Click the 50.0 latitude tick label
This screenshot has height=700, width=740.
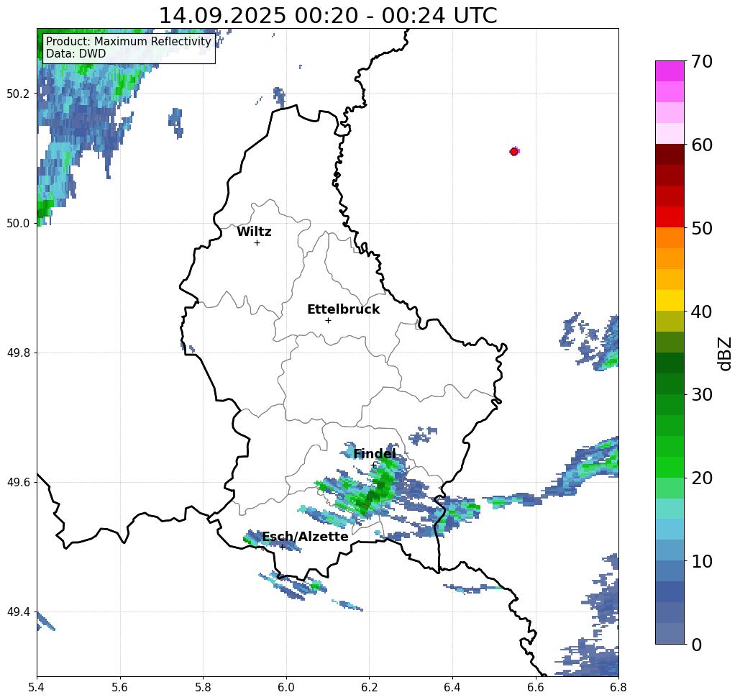[x=17, y=223]
